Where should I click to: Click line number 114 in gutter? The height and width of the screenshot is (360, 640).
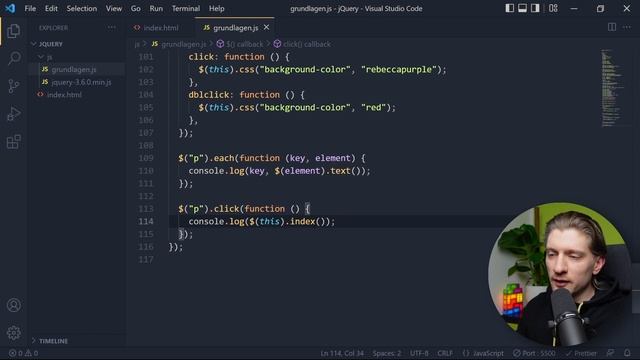pos(146,221)
